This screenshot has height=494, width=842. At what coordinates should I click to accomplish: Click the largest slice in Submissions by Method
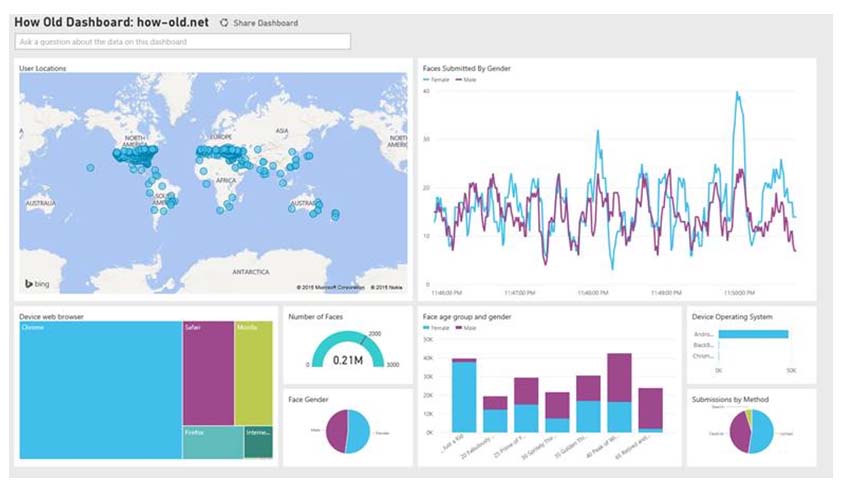(x=763, y=432)
